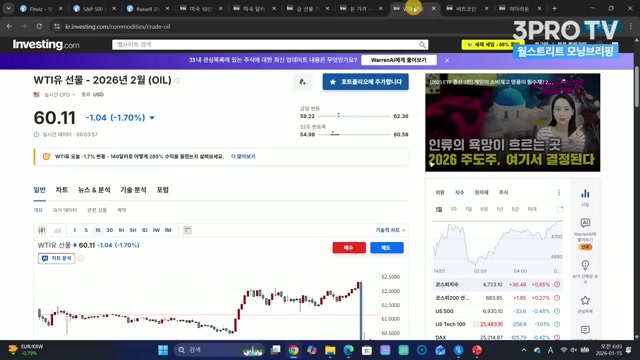Open the AI stock picks lightbulb icon
The height and width of the screenshot is (360, 640).
(x=585, y=265)
